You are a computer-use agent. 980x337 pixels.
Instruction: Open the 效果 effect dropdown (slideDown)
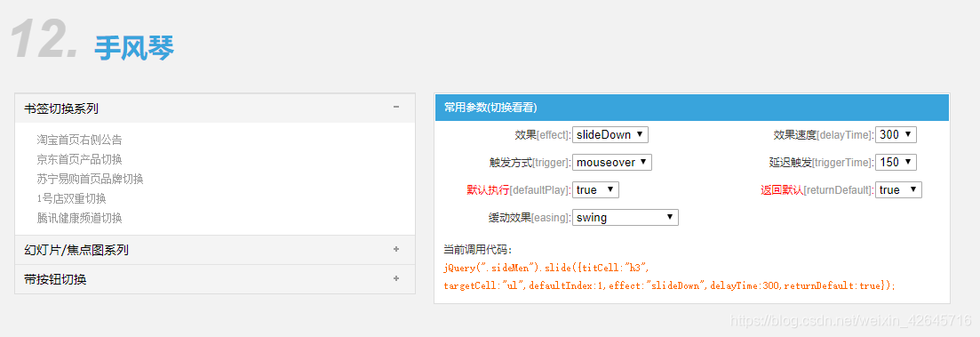coord(610,134)
